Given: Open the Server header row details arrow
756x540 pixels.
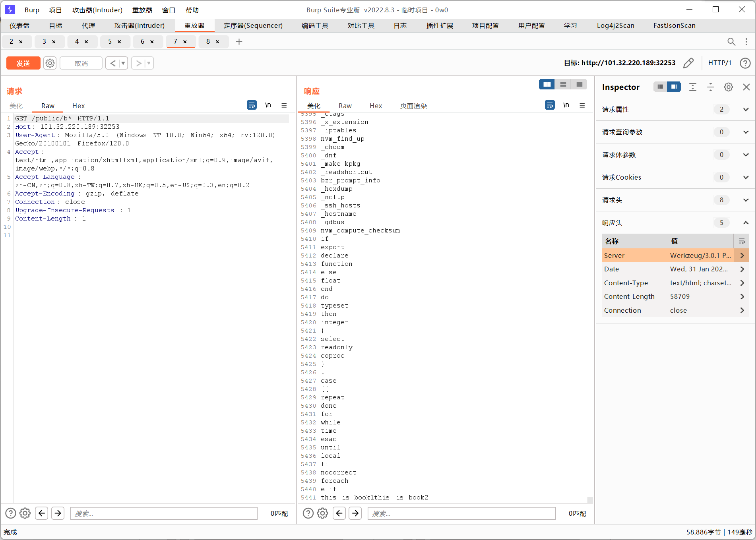Looking at the screenshot, I should 742,255.
